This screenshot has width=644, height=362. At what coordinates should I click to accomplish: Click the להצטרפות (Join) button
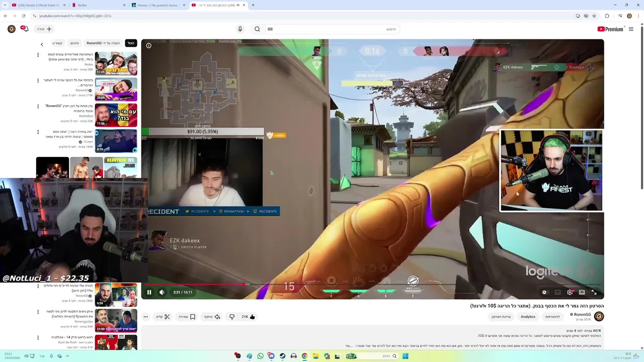click(552, 317)
